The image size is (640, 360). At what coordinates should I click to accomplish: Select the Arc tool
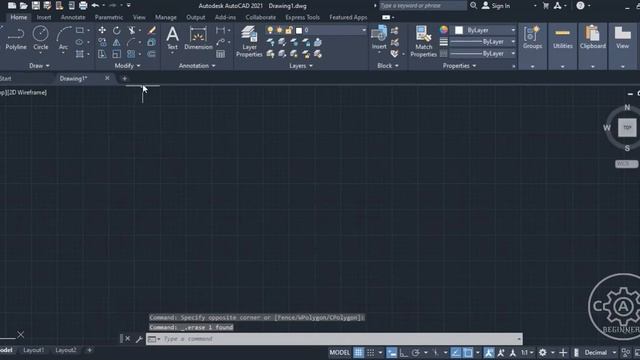[x=63, y=38]
